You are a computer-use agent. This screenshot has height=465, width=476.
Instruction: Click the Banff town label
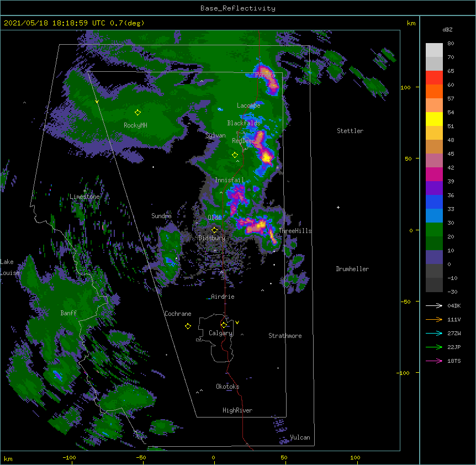point(68,313)
